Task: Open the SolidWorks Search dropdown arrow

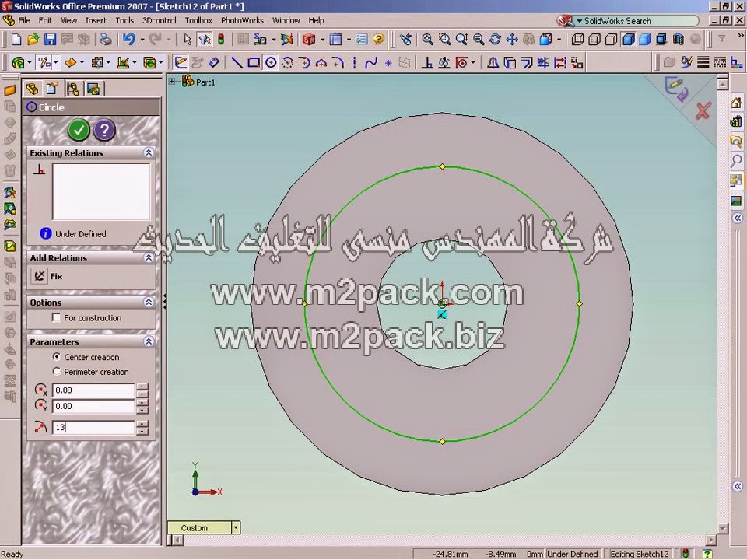Action: pyautogui.click(x=579, y=21)
